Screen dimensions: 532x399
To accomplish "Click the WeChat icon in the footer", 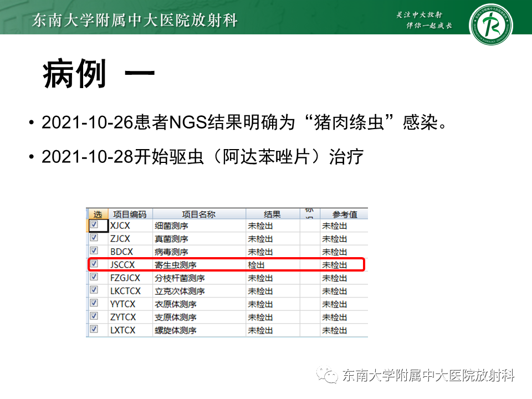I will tap(327, 375).
